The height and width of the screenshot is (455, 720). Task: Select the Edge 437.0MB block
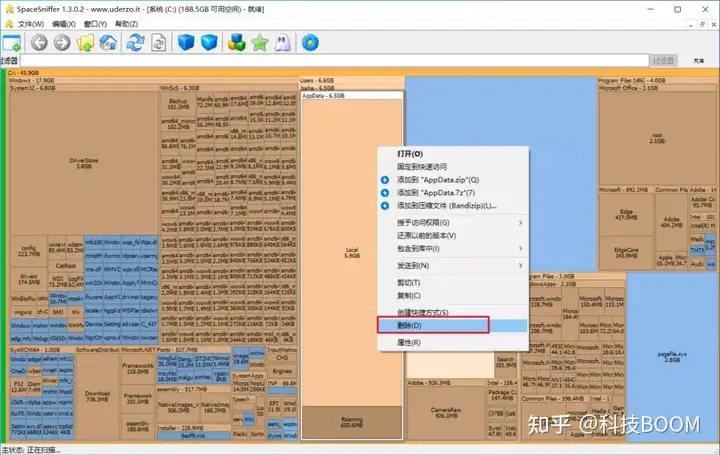click(626, 214)
